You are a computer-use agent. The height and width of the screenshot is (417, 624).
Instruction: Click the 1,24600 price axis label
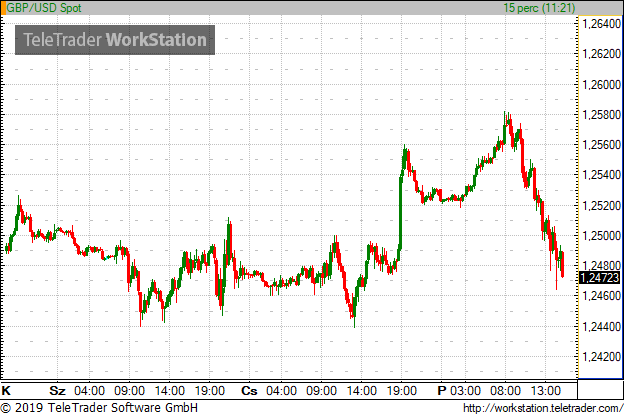click(601, 296)
